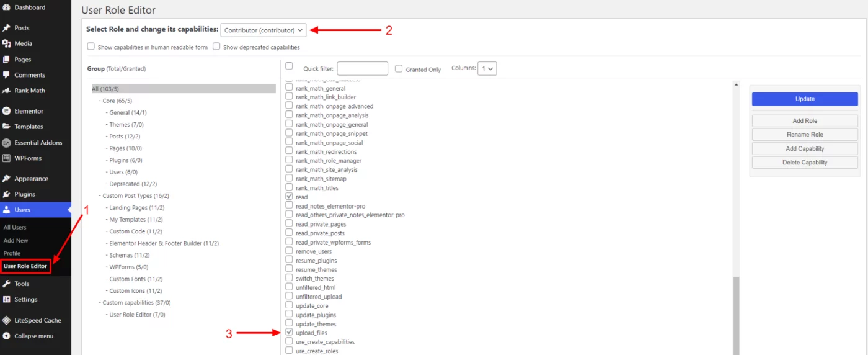Click the Elementor icon

6,111
